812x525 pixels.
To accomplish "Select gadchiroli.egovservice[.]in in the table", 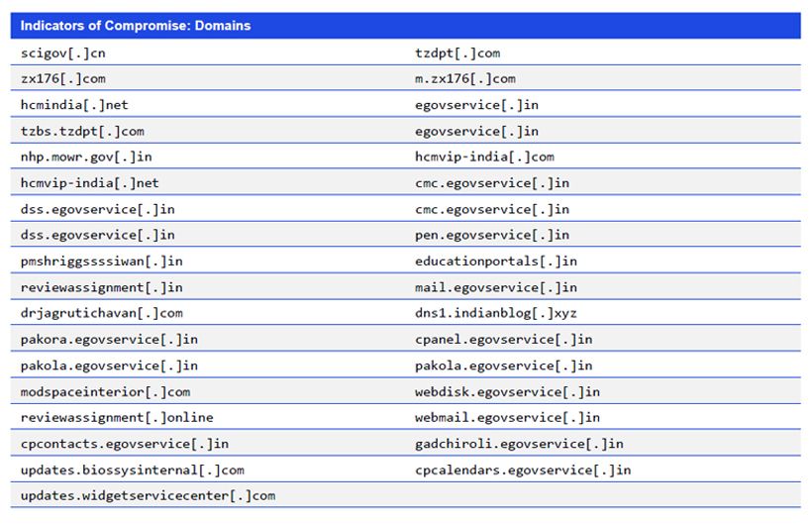I will [x=519, y=444].
